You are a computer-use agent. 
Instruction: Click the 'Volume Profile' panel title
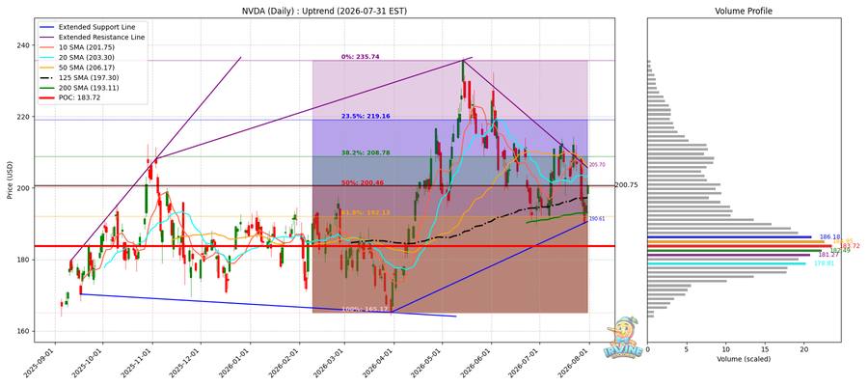click(x=744, y=11)
